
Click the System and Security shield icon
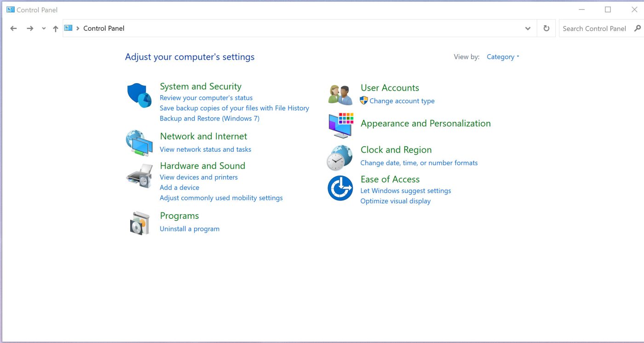click(x=139, y=96)
